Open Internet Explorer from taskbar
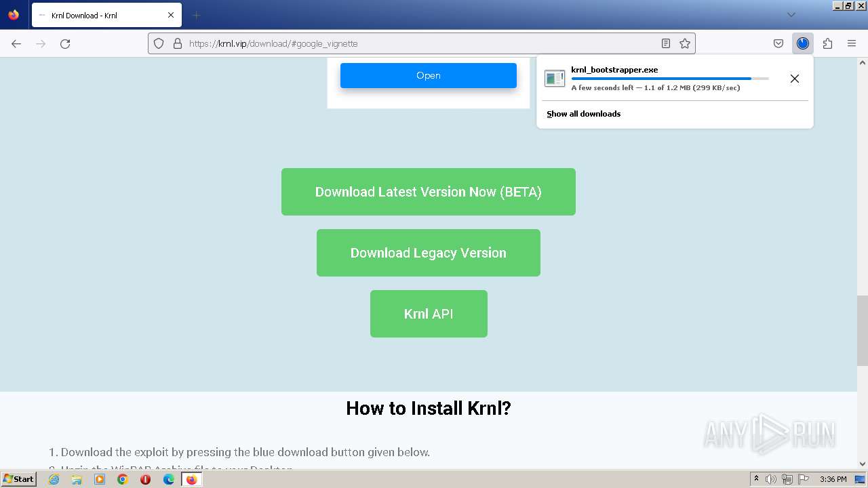 click(54, 479)
